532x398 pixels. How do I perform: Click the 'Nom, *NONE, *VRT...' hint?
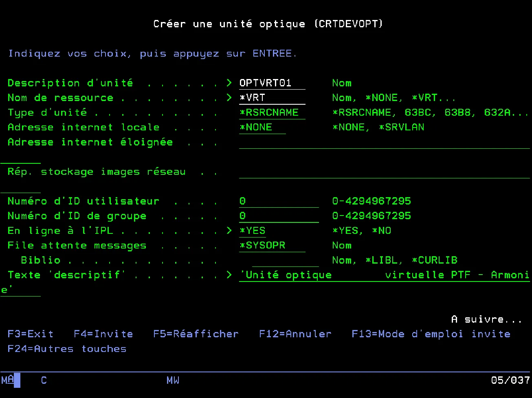[x=394, y=98]
